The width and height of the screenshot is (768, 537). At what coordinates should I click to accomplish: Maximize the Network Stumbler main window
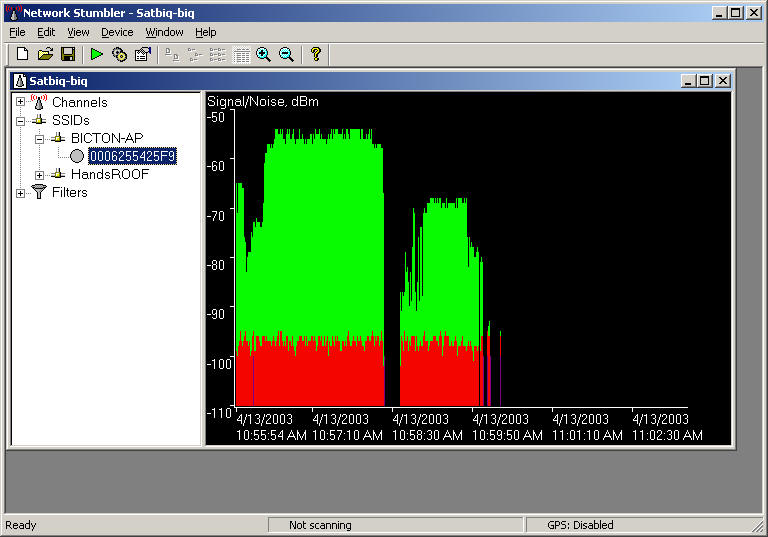tap(736, 13)
